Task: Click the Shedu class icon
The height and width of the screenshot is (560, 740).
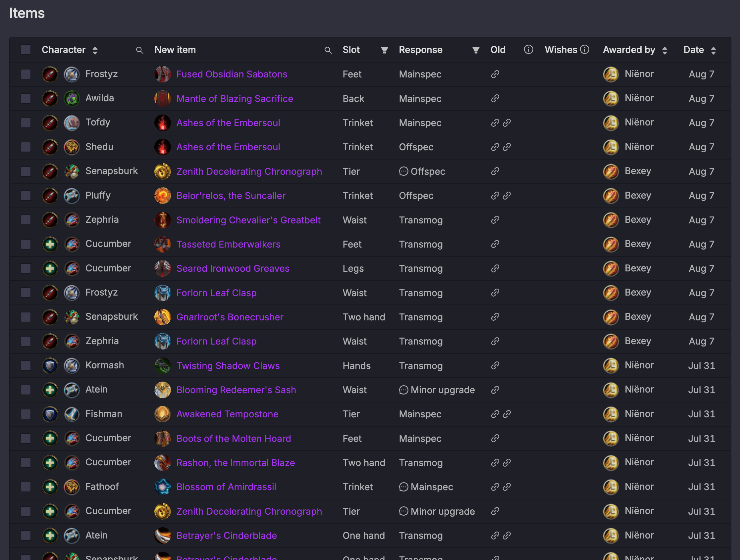Action: click(x=72, y=147)
